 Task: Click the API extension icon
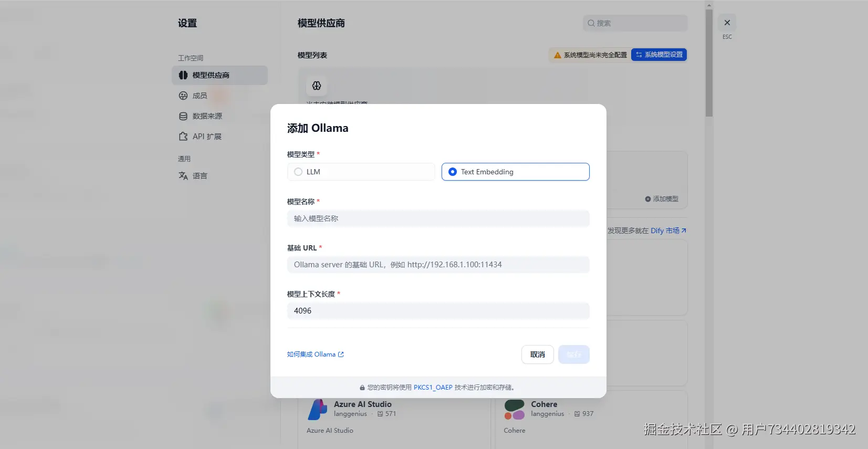coord(183,137)
